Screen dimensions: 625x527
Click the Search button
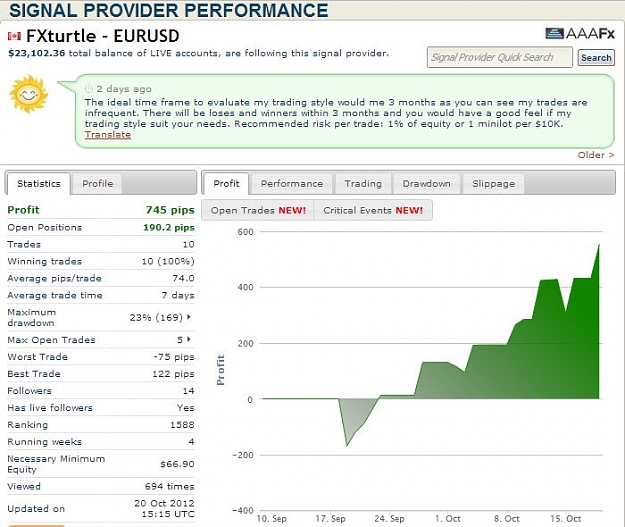[x=596, y=58]
